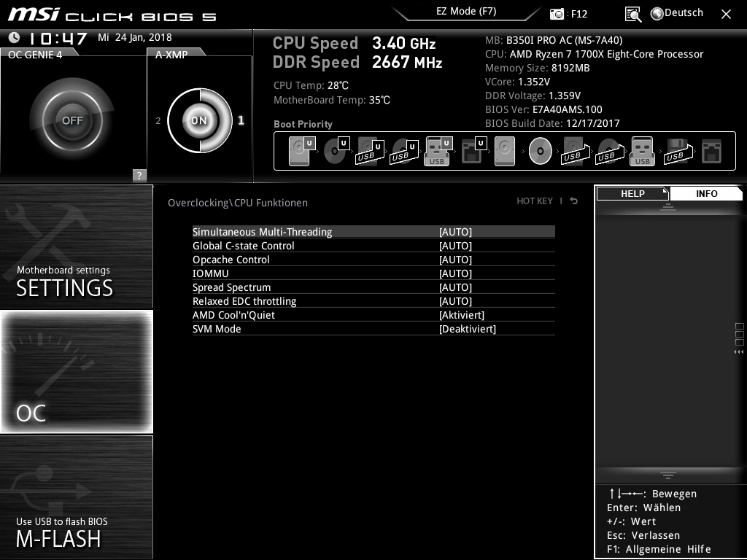Click the clock icon beside the time
The image size is (747, 560).
tap(15, 37)
